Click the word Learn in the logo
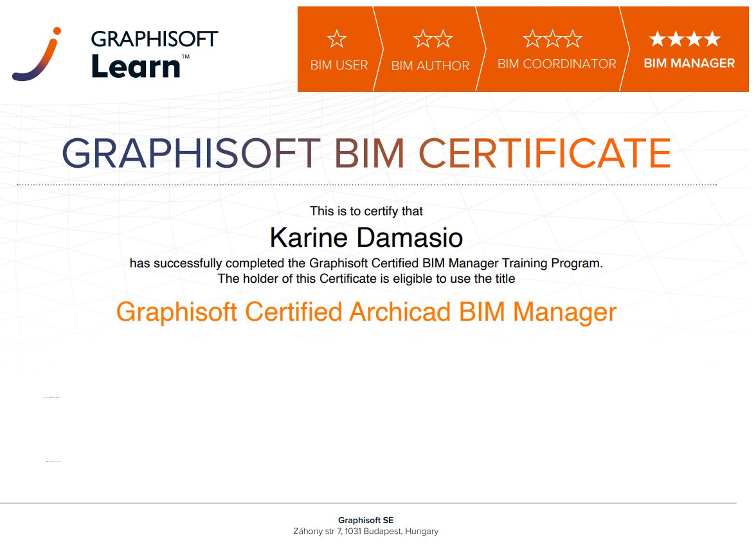Viewport: 756px width, 545px height. pyautogui.click(x=136, y=66)
